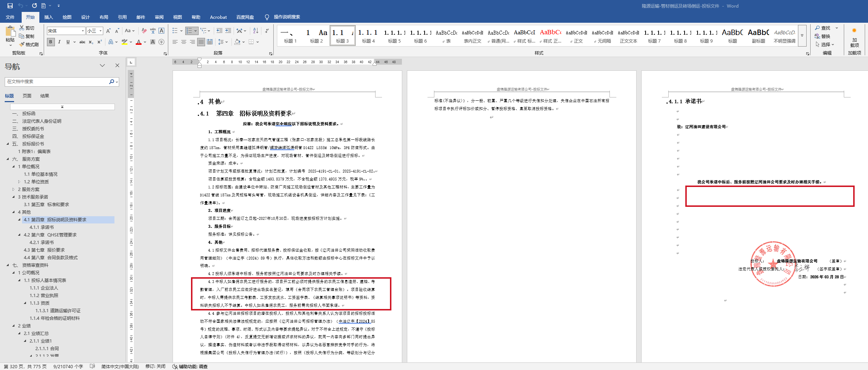Expand the styles gallery
Viewport: 868px width, 370px height.
pyautogui.click(x=802, y=35)
